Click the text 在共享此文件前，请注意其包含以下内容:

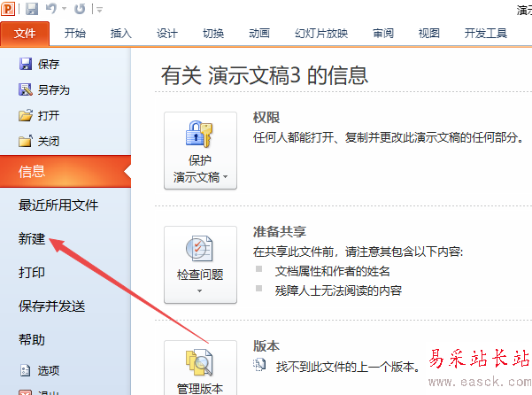click(x=359, y=252)
